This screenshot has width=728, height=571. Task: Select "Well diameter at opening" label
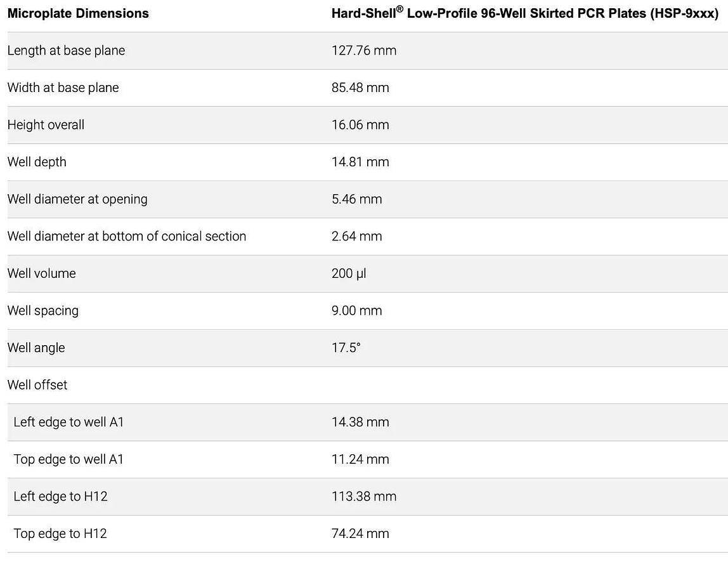pos(77,199)
